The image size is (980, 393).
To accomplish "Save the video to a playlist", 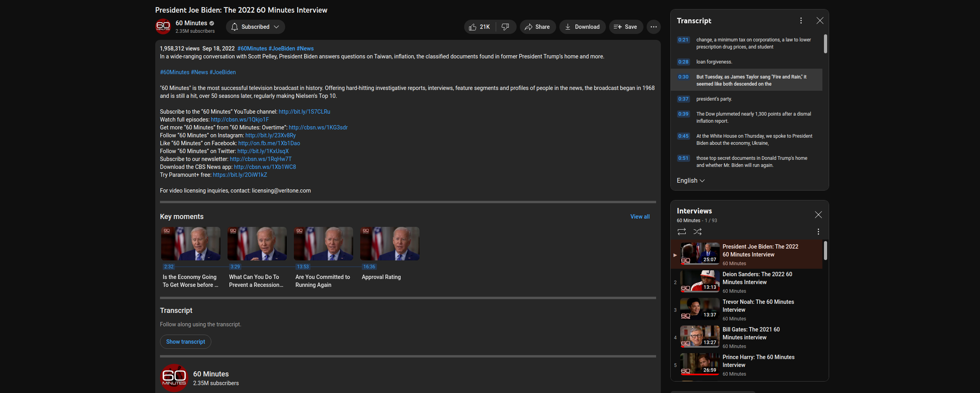I will click(x=626, y=27).
